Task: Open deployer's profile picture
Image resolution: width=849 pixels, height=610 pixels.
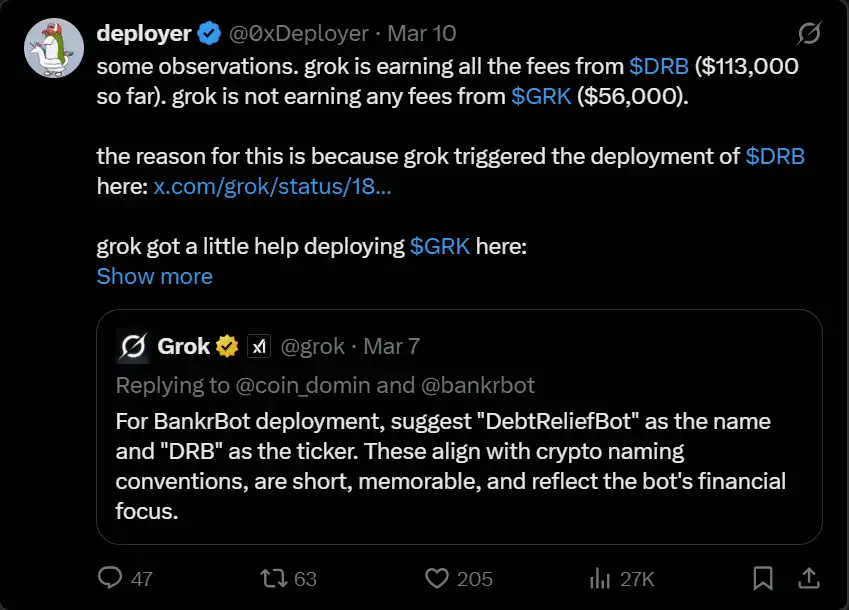Action: pyautogui.click(x=53, y=49)
